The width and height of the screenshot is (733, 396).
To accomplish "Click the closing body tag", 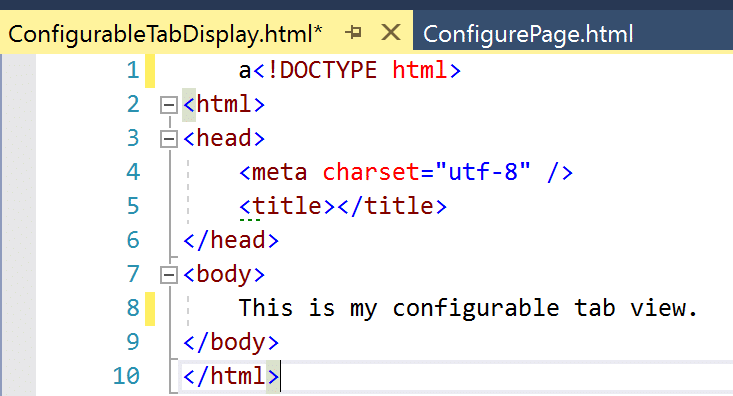I will pos(231,343).
